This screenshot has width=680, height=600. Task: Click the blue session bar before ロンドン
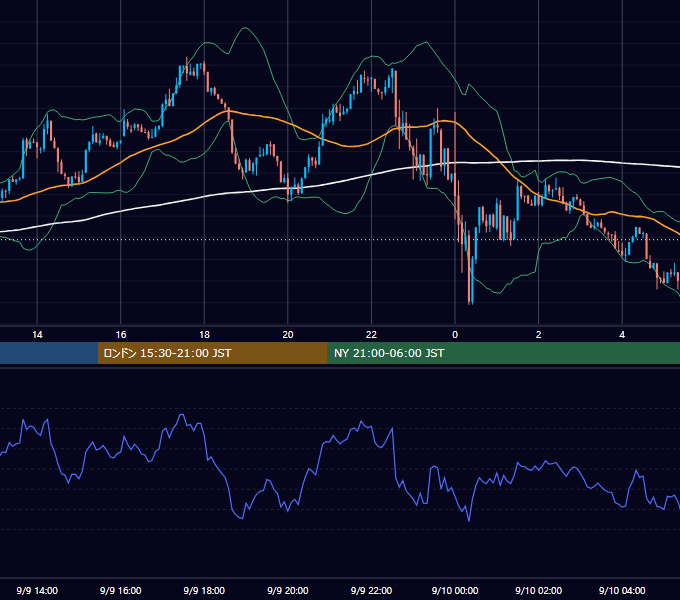click(49, 353)
